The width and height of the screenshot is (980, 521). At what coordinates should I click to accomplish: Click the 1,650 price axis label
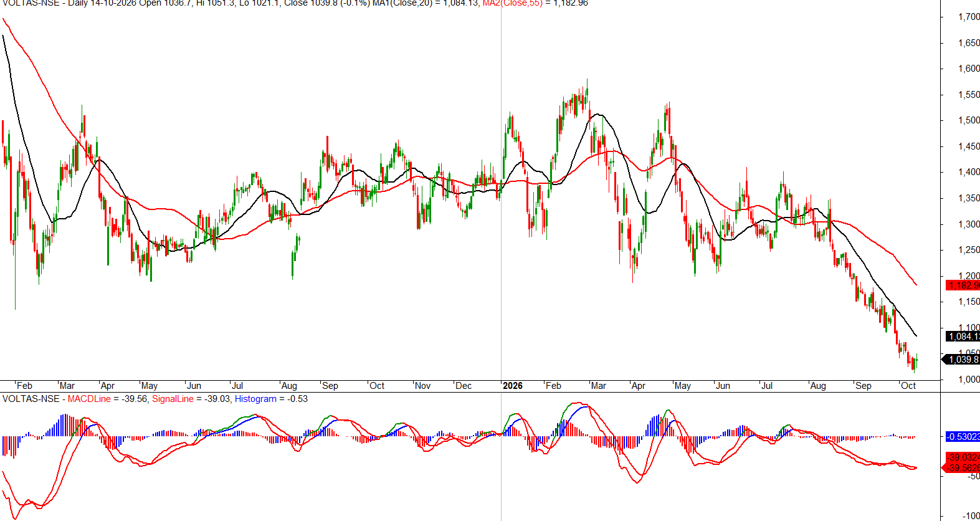click(969, 43)
